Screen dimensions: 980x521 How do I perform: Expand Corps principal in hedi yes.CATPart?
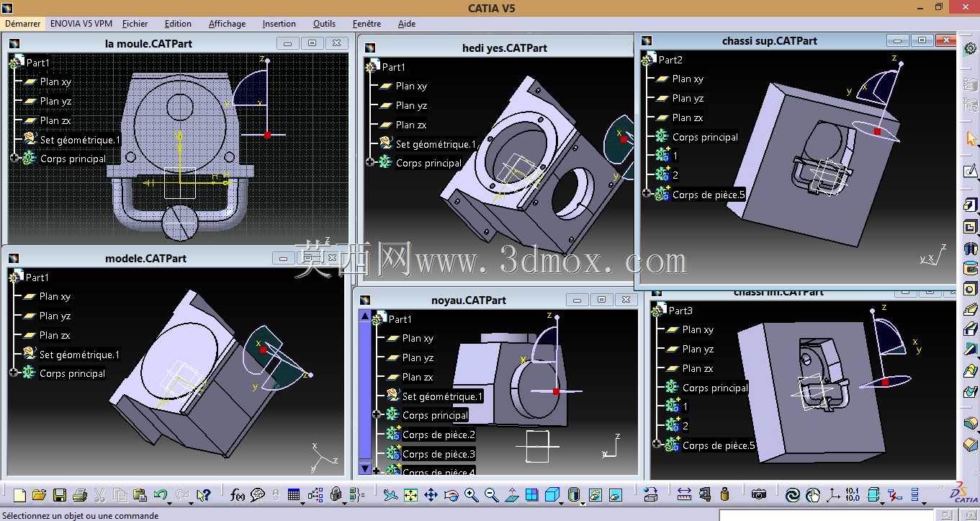[370, 162]
